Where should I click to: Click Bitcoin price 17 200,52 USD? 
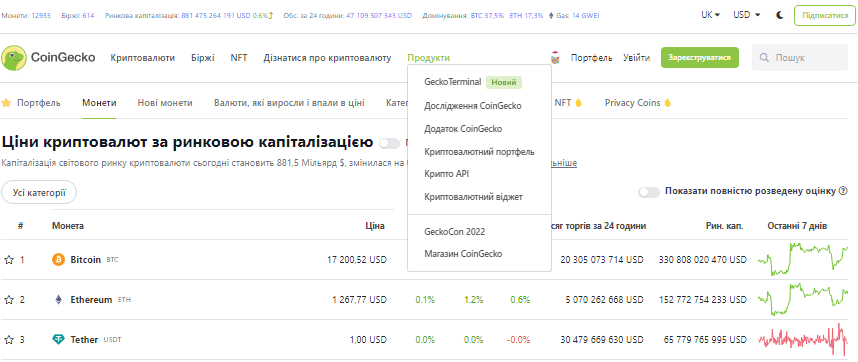tap(357, 260)
